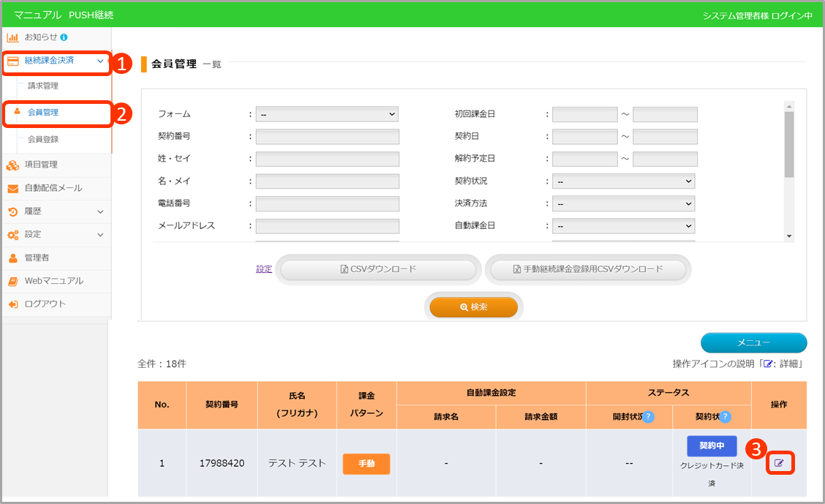Viewport: 825px width, 504px height.
Task: Open 項目管理 from the sidebar
Action: [41, 165]
